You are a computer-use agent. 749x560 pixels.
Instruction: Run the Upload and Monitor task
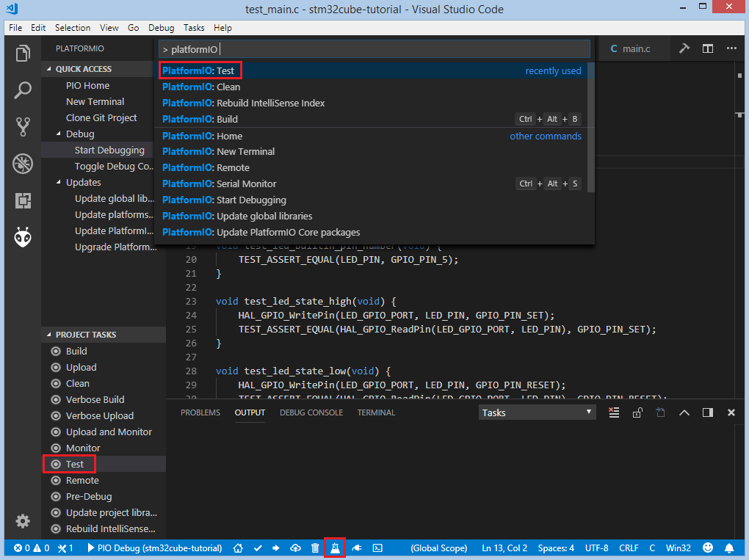tap(104, 432)
